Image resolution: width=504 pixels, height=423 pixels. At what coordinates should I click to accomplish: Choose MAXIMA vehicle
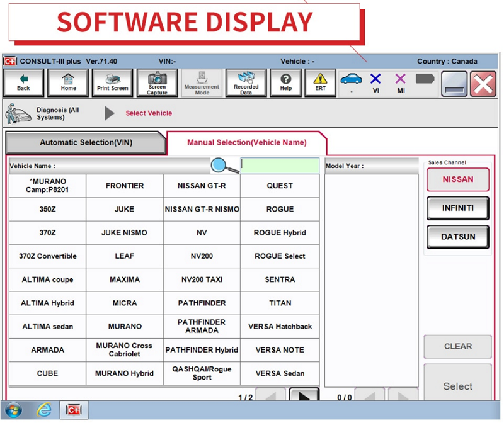(x=125, y=279)
